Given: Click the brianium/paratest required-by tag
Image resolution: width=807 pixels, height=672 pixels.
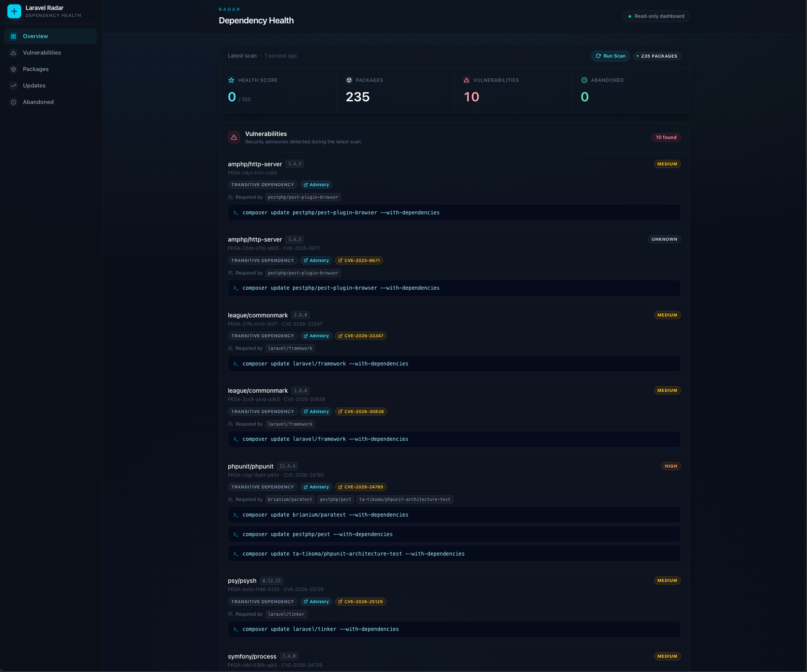Looking at the screenshot, I should point(290,500).
